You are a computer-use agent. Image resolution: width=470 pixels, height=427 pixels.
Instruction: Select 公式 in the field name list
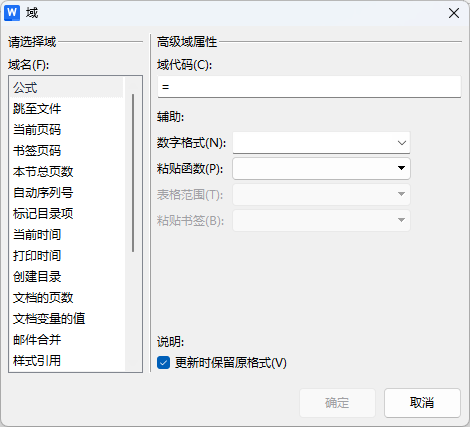pos(67,88)
